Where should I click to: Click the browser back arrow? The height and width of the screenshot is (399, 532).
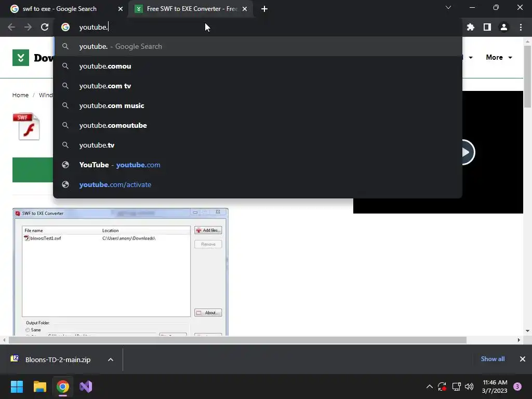click(11, 27)
